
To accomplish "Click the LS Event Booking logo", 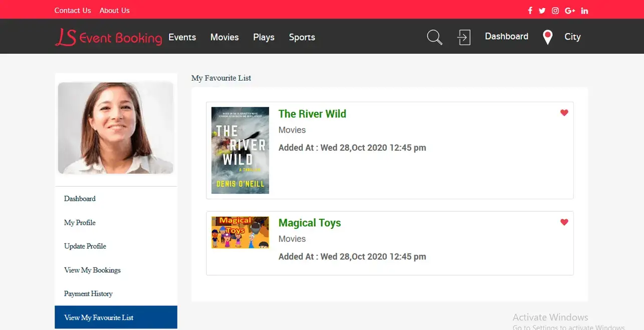I will 108,37.
